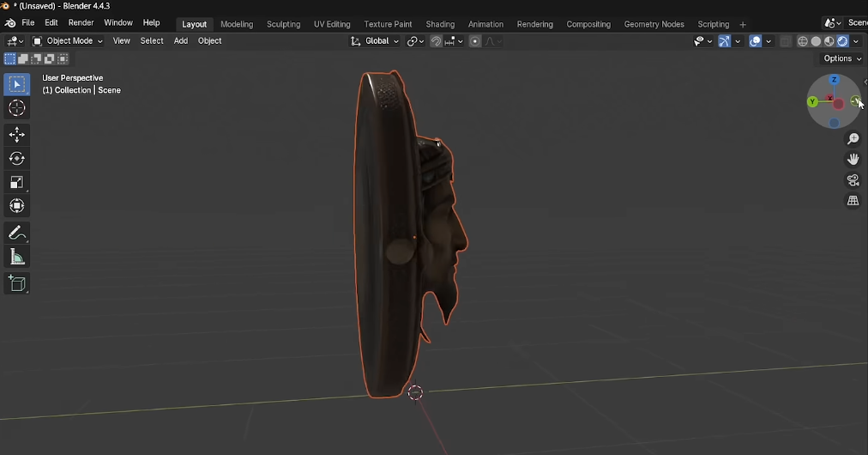
Task: Expand the Global transform orientation dropdown
Action: [376, 41]
